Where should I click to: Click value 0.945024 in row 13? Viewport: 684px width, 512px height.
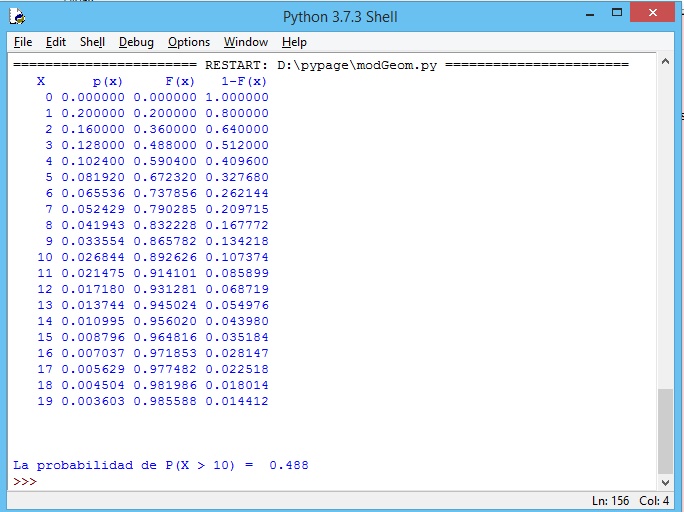coord(165,305)
